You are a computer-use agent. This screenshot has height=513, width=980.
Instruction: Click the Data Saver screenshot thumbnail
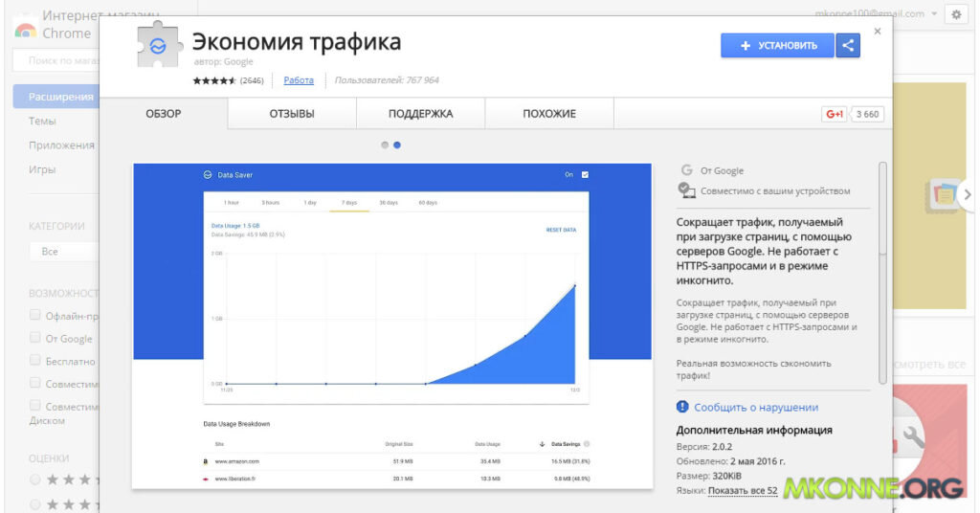[392, 325]
